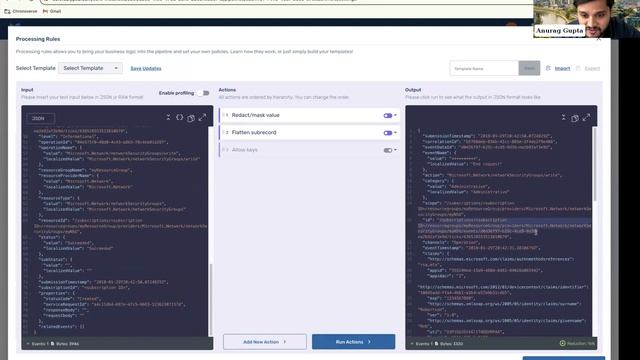Click the Import file icon
The image size is (640, 360).
pyautogui.click(x=548, y=68)
